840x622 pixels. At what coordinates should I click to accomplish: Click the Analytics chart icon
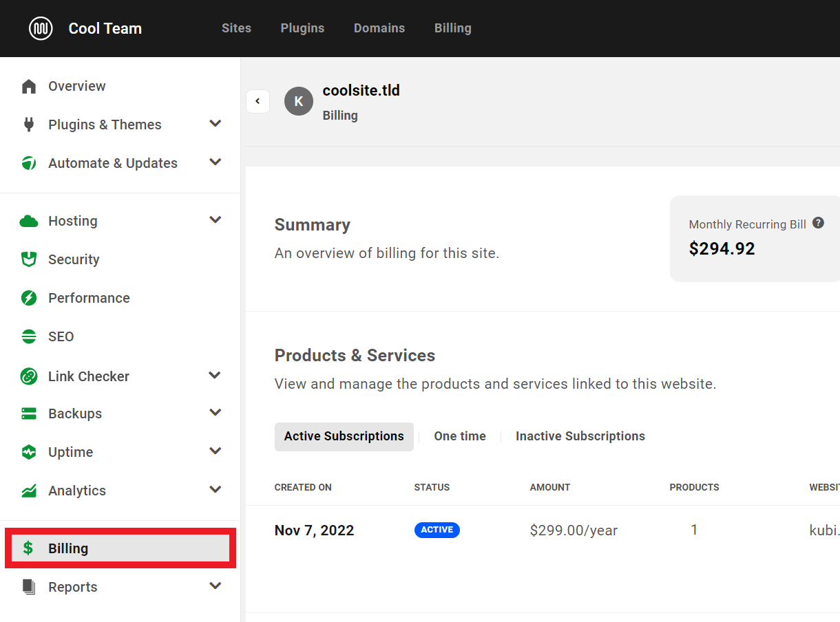click(x=28, y=491)
